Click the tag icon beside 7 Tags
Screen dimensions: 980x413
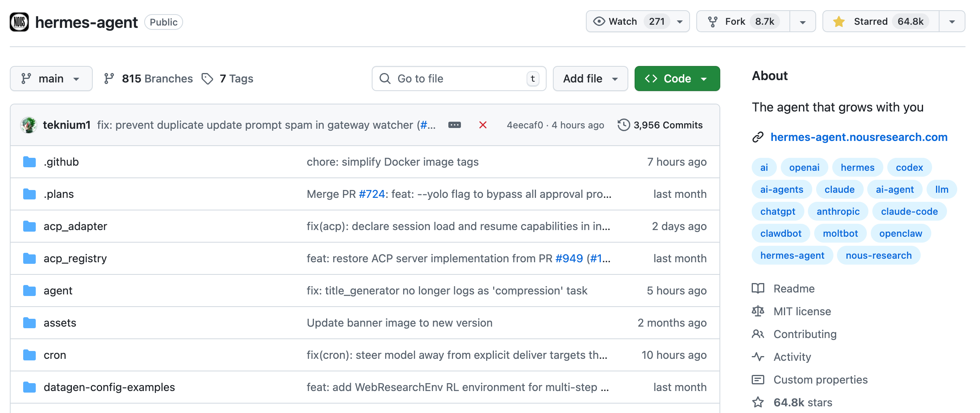(207, 78)
